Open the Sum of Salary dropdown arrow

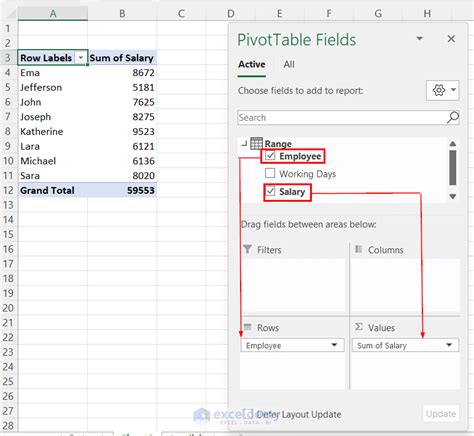pyautogui.click(x=449, y=345)
